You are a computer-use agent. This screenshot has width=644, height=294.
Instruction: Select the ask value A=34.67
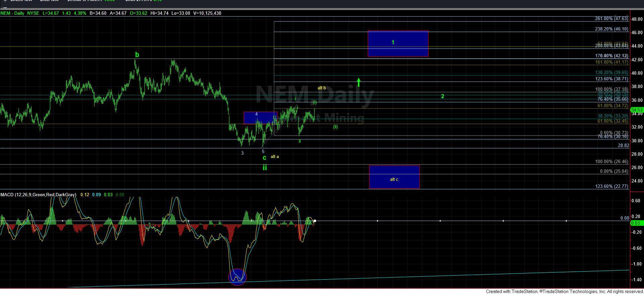point(118,13)
